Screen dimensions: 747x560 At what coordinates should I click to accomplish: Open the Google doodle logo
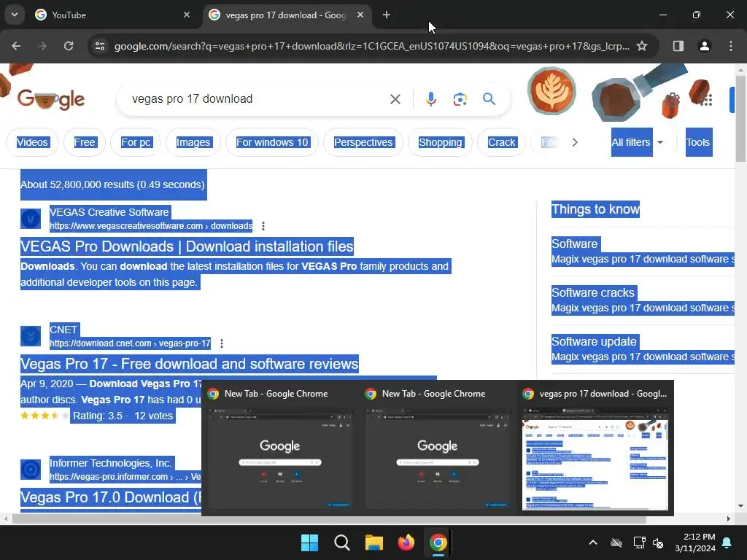click(x=51, y=99)
